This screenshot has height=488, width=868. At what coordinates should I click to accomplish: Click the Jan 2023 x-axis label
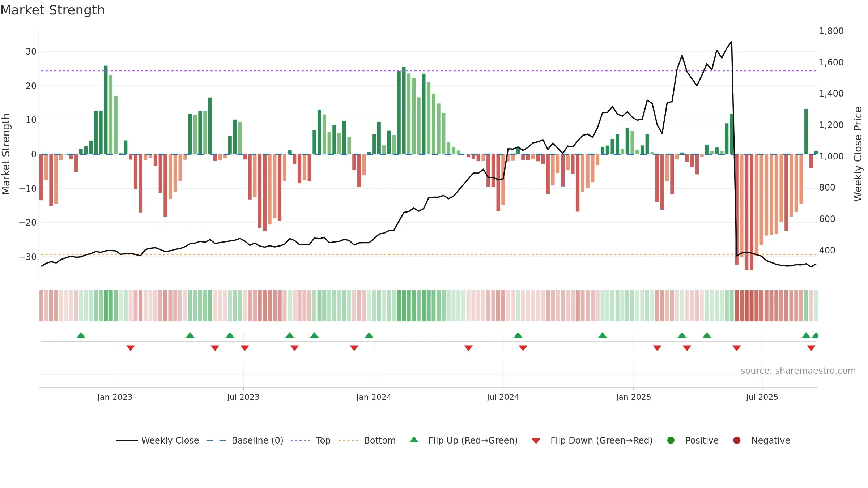[115, 397]
